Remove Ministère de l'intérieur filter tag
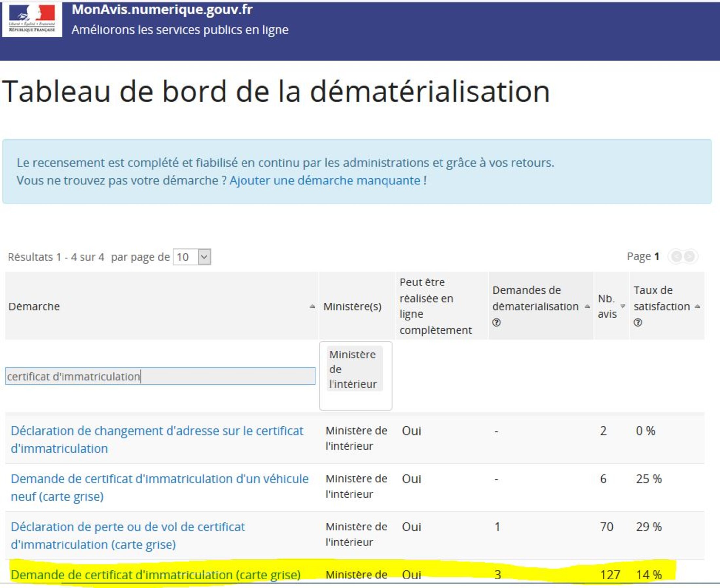 354,369
